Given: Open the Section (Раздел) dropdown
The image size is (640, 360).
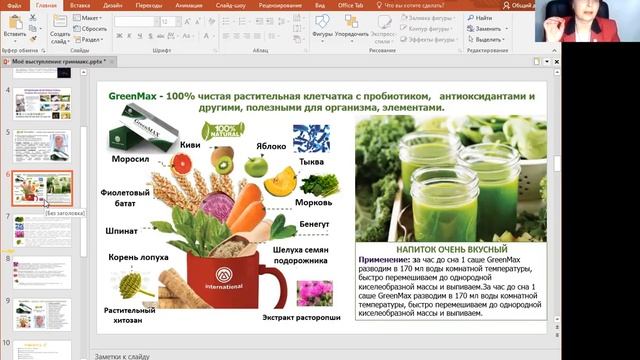Looking at the screenshot, I should (x=88, y=39).
